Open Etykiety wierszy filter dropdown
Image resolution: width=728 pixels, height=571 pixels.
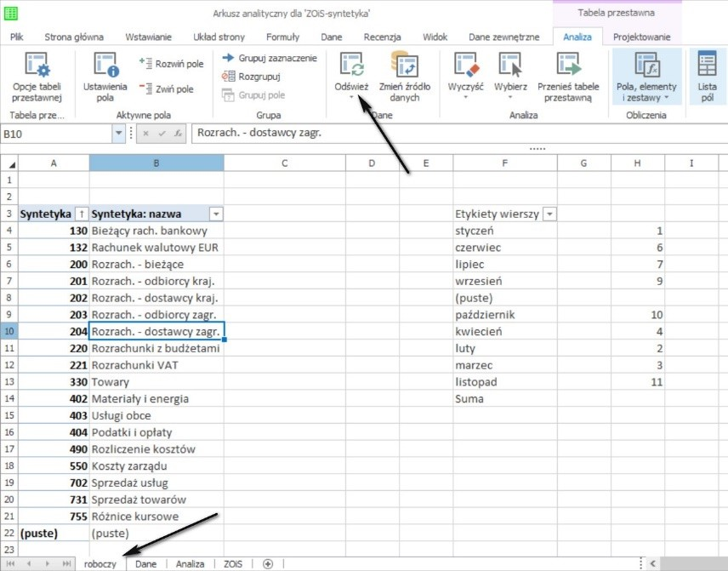click(x=549, y=214)
